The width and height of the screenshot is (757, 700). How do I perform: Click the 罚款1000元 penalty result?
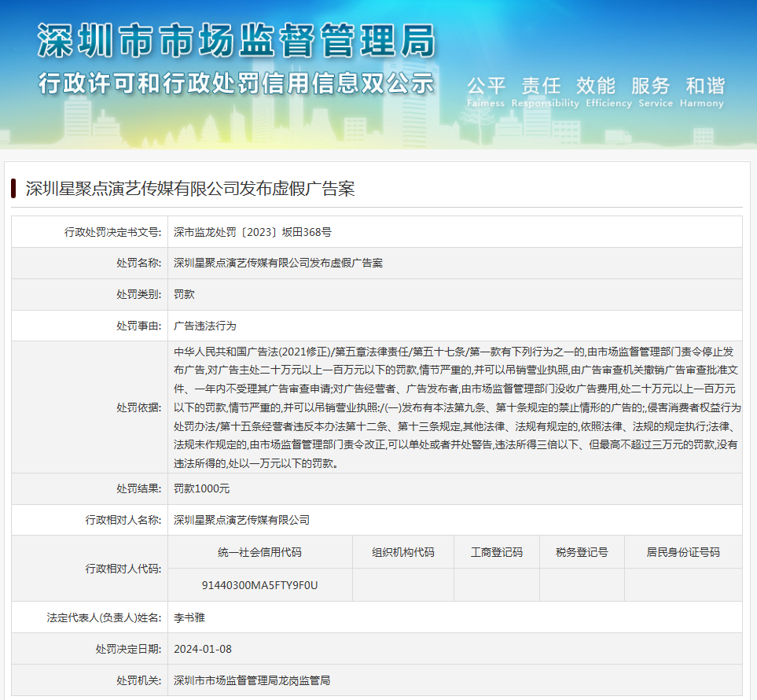pos(202,488)
